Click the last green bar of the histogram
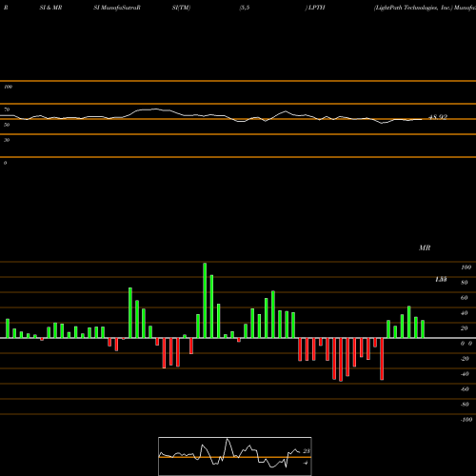This screenshot has height=476, width=476. coord(423,329)
